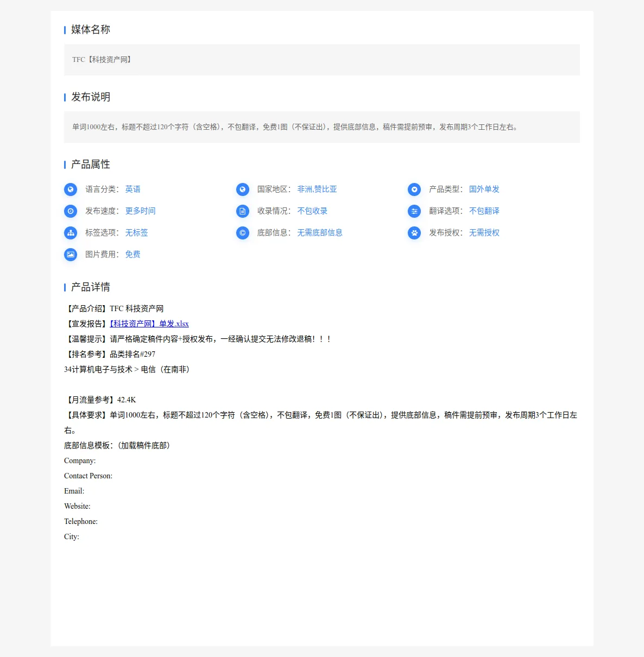This screenshot has height=657, width=644.
Task: Click the 免费 image fee value
Action: (x=133, y=254)
